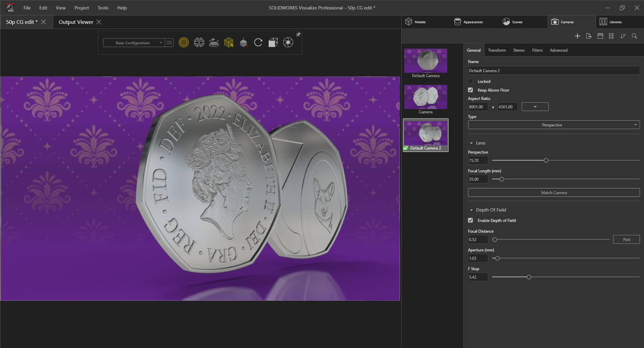
Task: Open the Tools menu
Action: pos(103,8)
